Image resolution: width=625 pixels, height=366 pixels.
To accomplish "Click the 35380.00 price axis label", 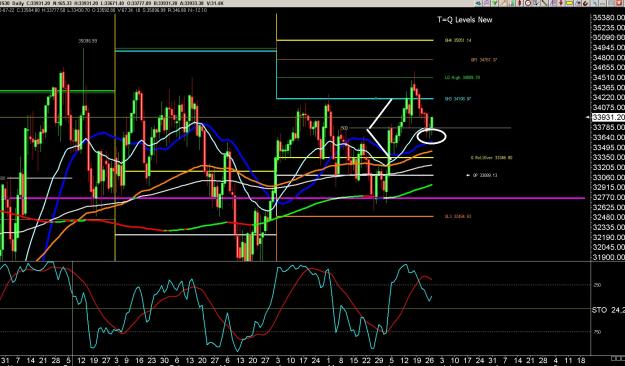I will 609,18.
